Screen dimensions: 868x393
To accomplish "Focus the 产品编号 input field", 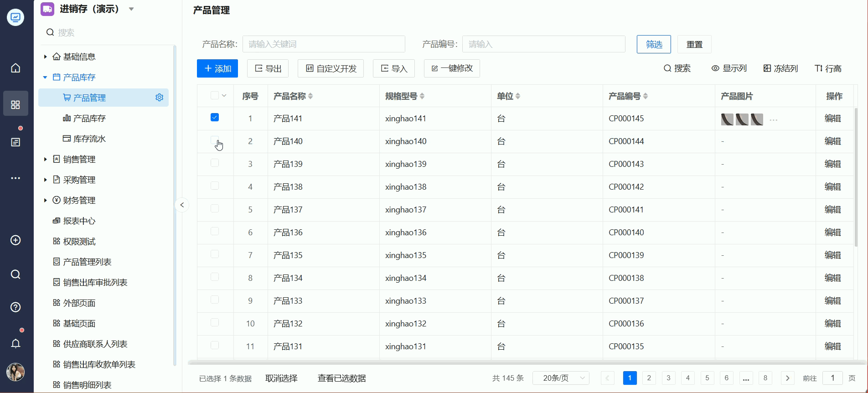I will [x=543, y=44].
